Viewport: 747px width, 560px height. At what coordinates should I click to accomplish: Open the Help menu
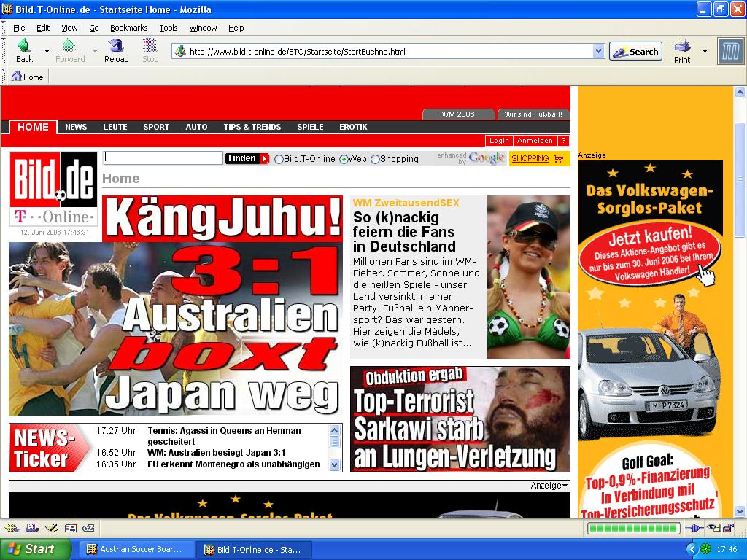click(x=236, y=28)
